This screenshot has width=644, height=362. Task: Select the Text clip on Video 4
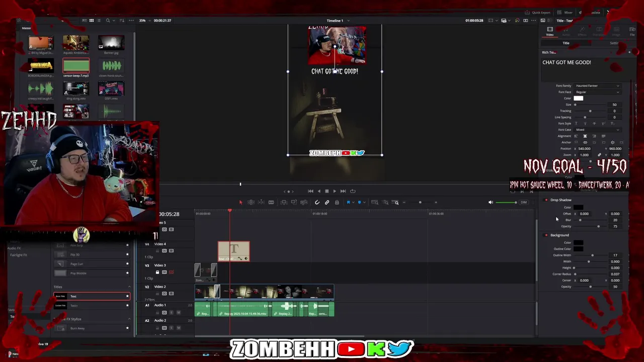pyautogui.click(x=233, y=251)
